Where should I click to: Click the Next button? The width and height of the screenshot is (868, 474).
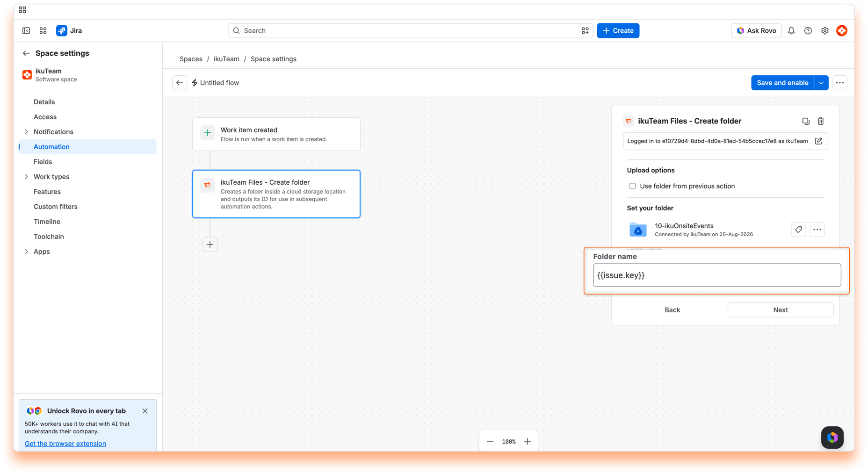(x=781, y=310)
